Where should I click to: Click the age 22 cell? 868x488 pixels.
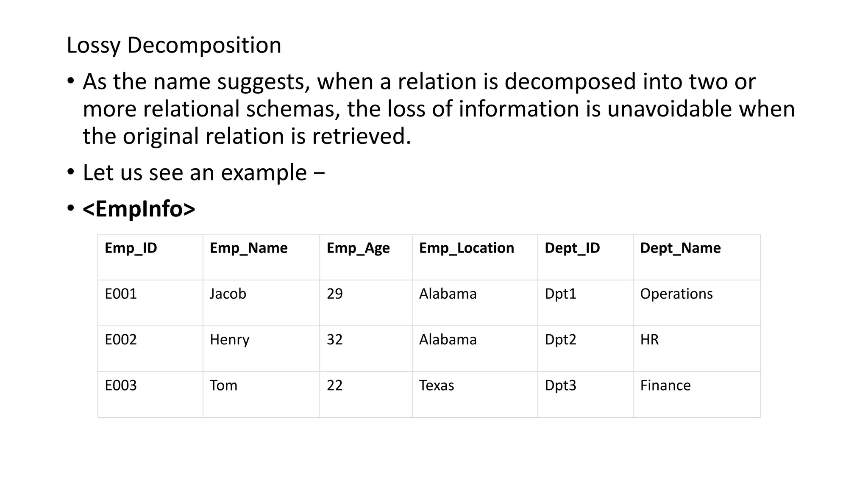[334, 385]
